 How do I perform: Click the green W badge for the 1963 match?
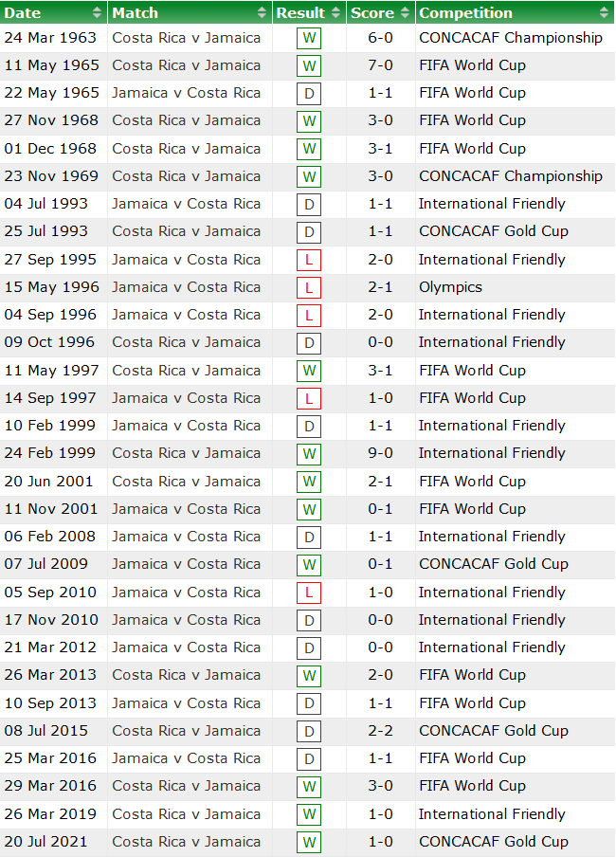tap(308, 38)
